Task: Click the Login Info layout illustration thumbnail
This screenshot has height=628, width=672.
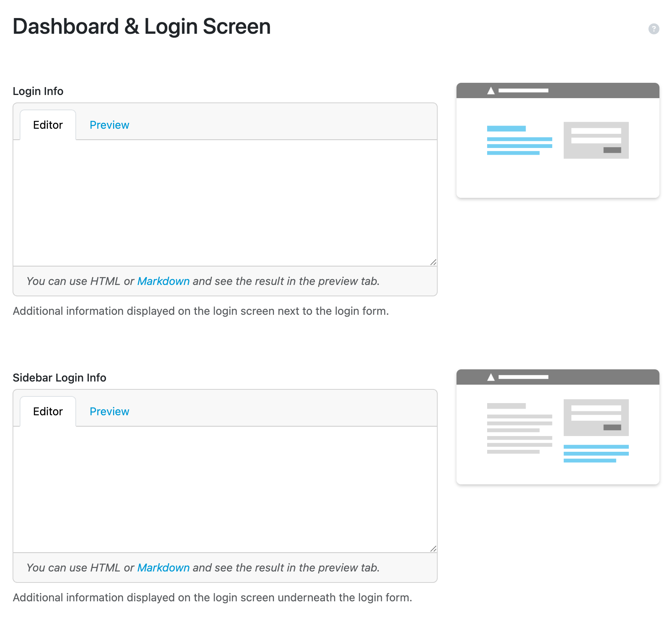Action: click(x=558, y=140)
